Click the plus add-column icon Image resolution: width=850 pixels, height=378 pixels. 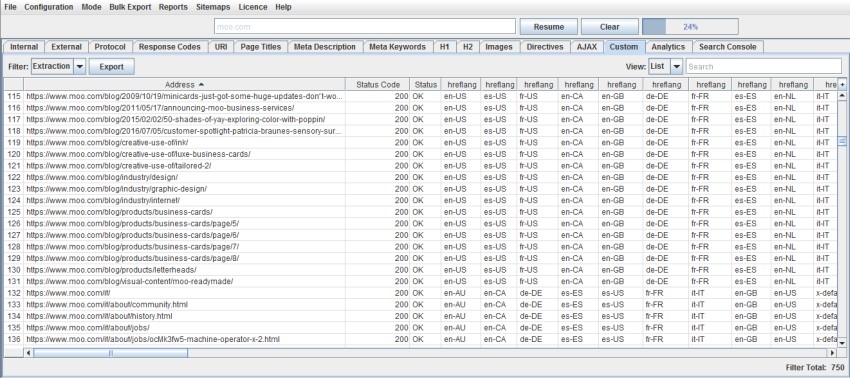pos(842,85)
